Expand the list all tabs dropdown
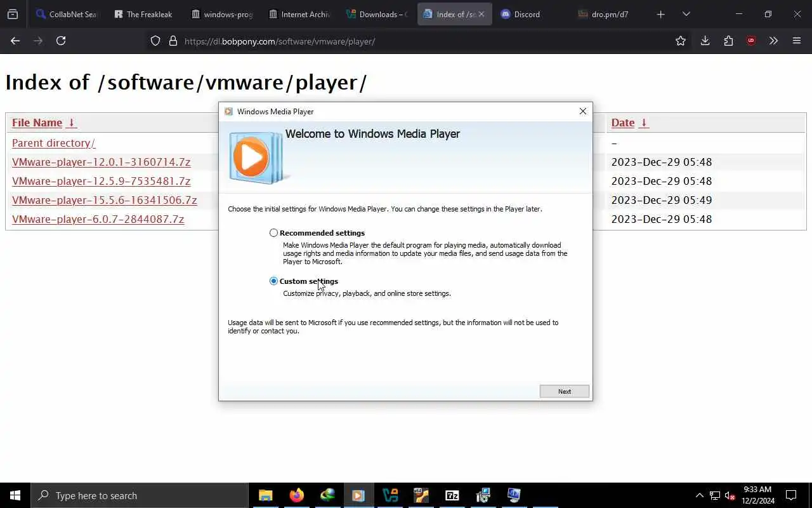 point(686,14)
